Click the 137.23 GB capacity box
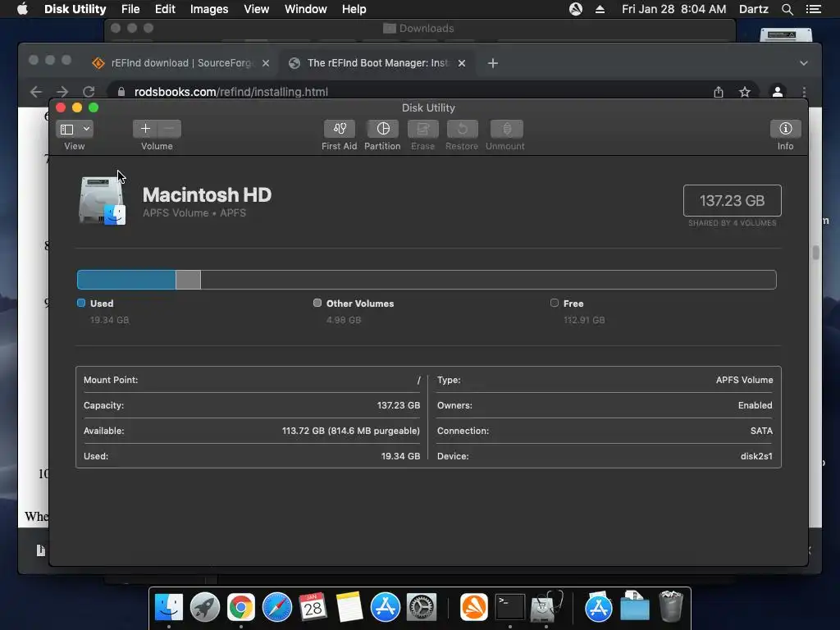Screen dimensions: 840x630 [732, 200]
